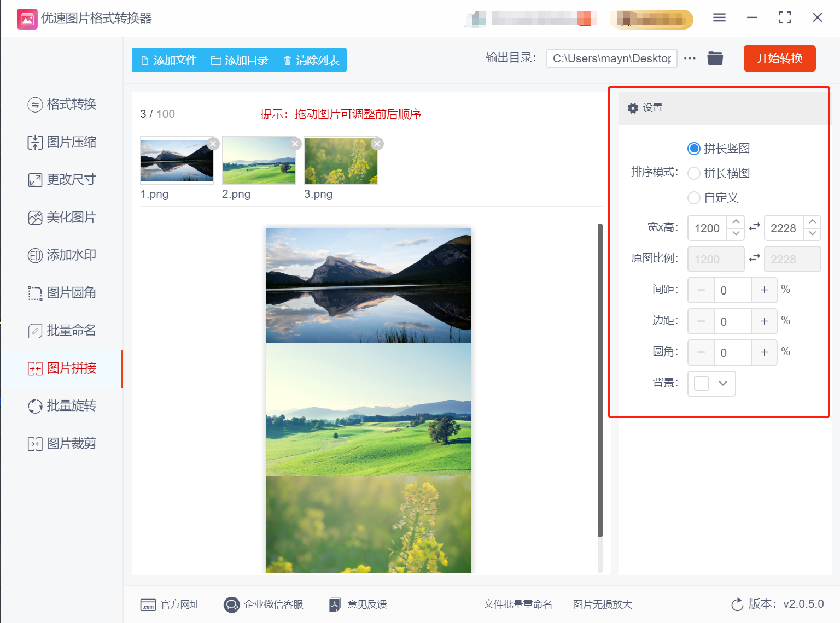Decrease 圆角 radius with minus button

coord(701,352)
